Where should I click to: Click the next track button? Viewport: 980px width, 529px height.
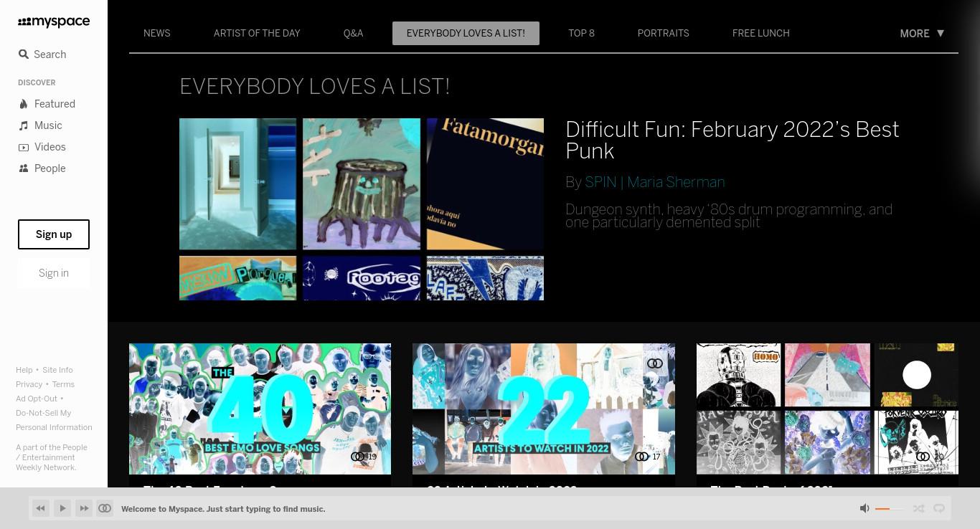[x=84, y=508]
